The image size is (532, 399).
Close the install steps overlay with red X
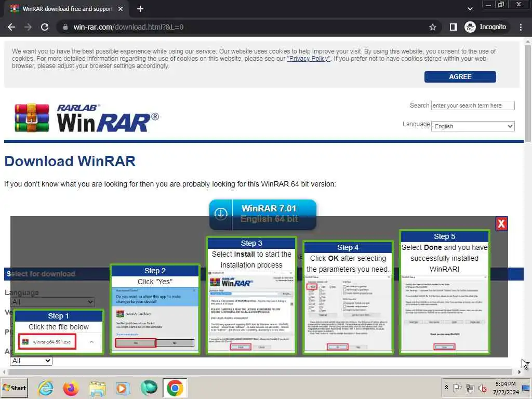pos(501,223)
